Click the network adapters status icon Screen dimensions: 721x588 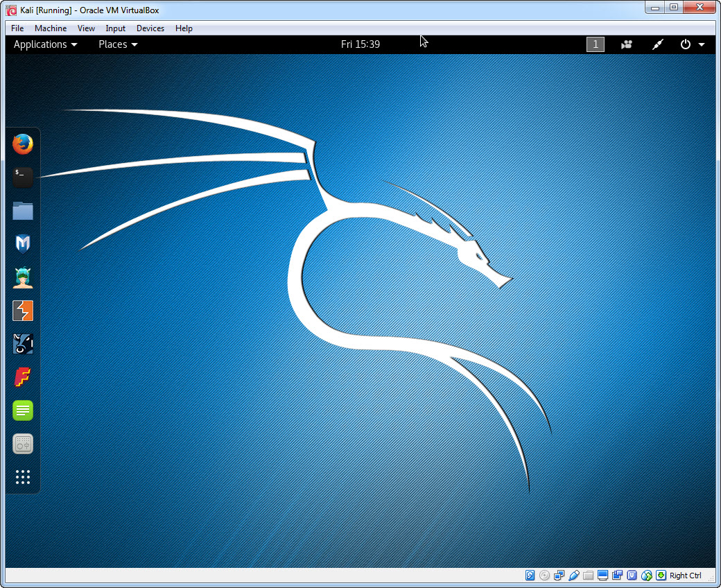coord(559,575)
